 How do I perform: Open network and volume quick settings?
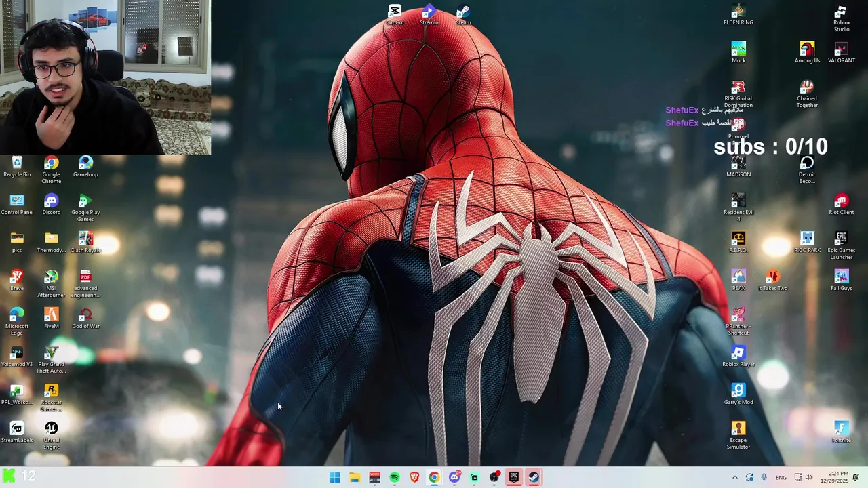(803, 477)
